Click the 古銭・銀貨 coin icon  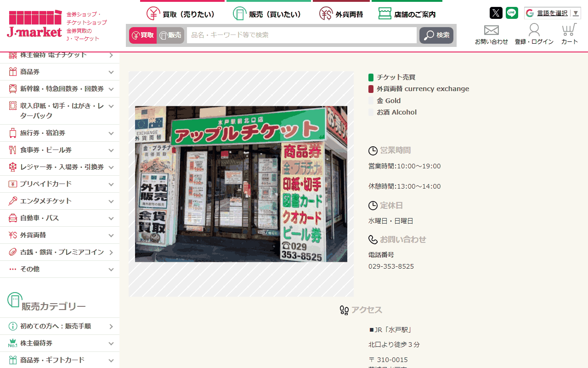13,252
